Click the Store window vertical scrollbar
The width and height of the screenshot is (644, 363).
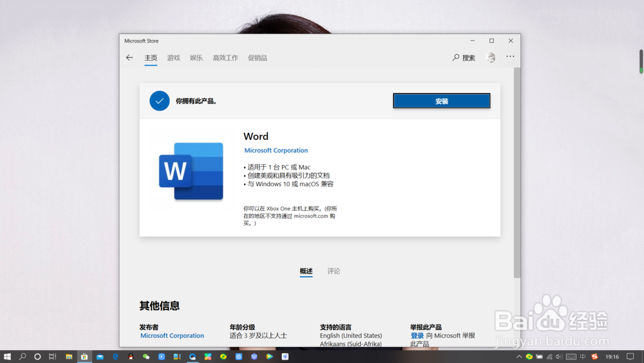coord(516,173)
